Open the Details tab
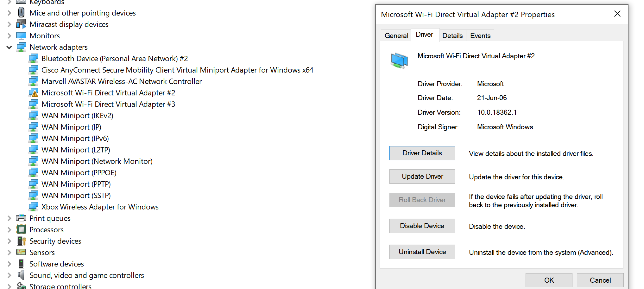The height and width of the screenshot is (289, 644). (452, 35)
